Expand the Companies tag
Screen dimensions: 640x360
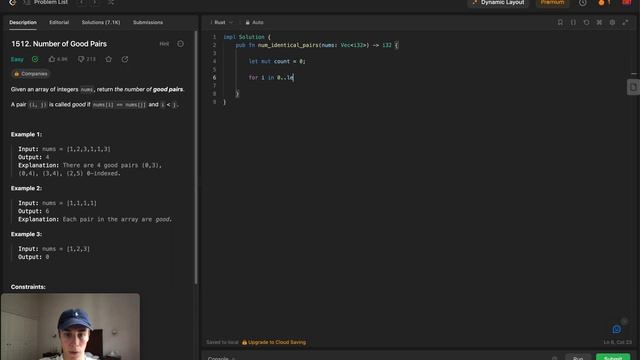tap(31, 74)
